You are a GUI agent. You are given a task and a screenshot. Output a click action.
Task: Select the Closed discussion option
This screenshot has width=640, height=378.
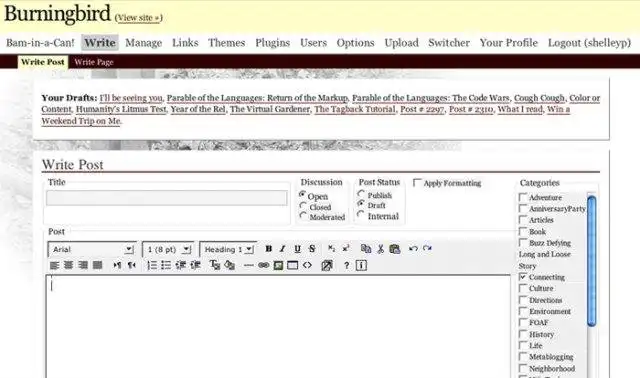click(x=302, y=205)
